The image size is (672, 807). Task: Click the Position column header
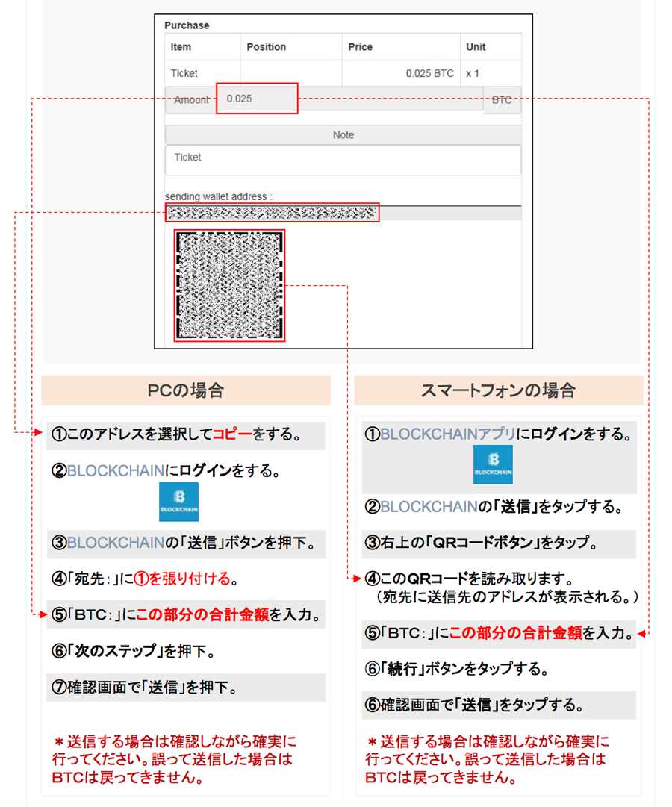(x=267, y=47)
